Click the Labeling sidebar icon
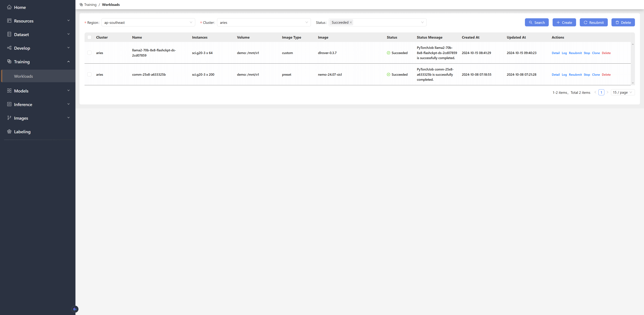 [x=9, y=131]
